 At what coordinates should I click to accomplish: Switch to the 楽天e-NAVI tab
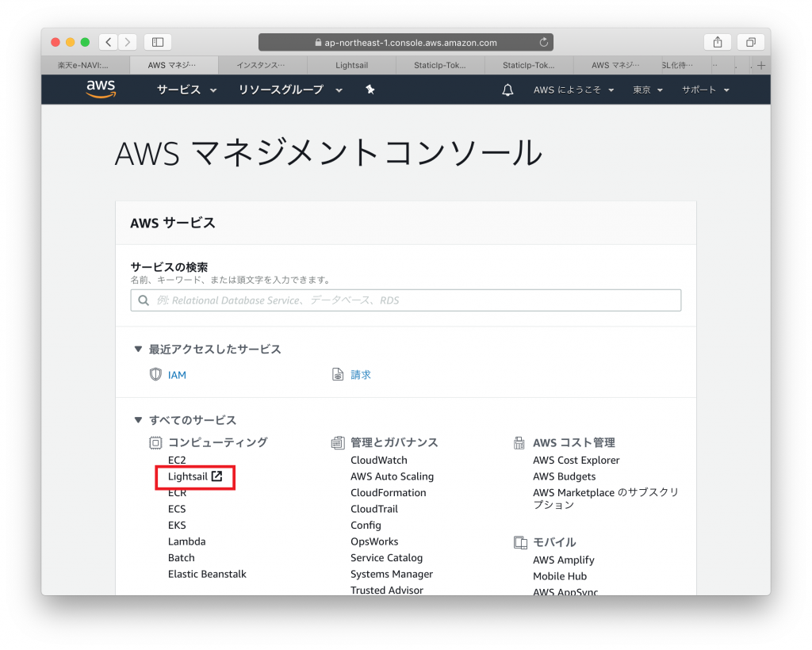83,65
